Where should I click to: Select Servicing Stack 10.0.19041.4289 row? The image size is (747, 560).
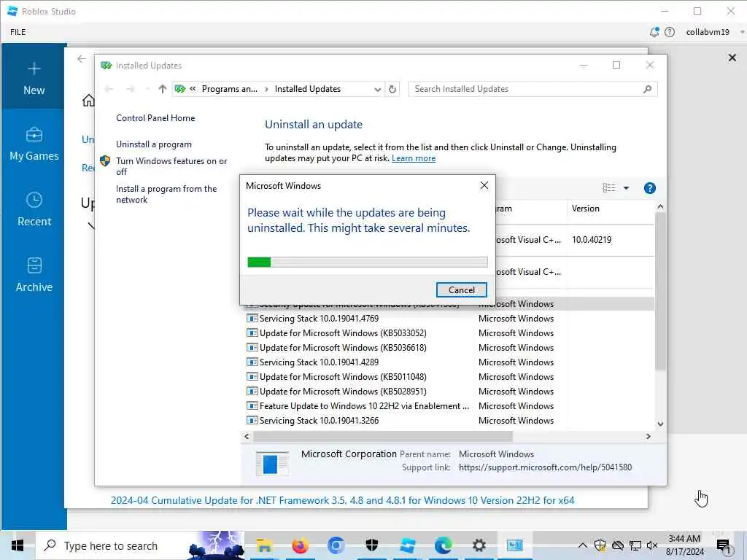pos(449,362)
